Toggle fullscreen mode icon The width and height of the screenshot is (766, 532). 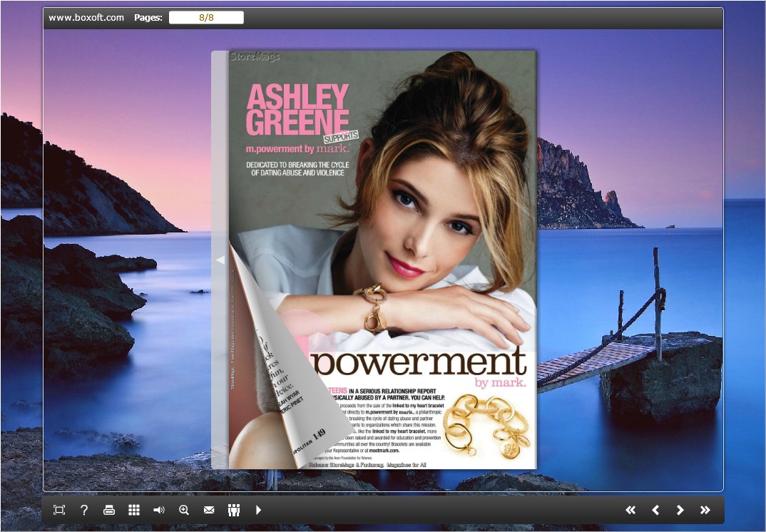59,510
